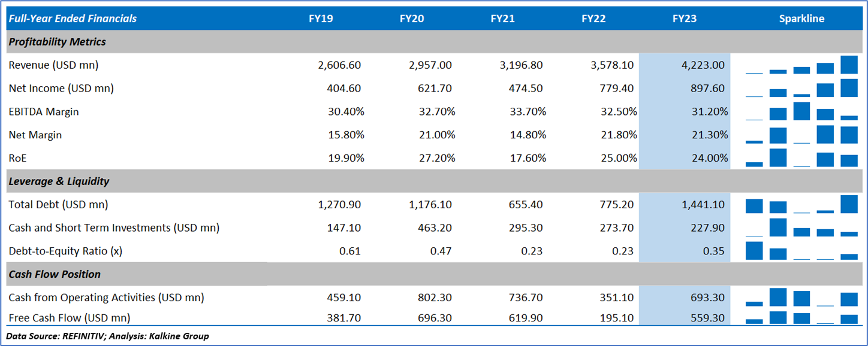This screenshot has height=346, width=868.
Task: Select FY23 Net Margin value 21.30%
Action: click(x=709, y=135)
